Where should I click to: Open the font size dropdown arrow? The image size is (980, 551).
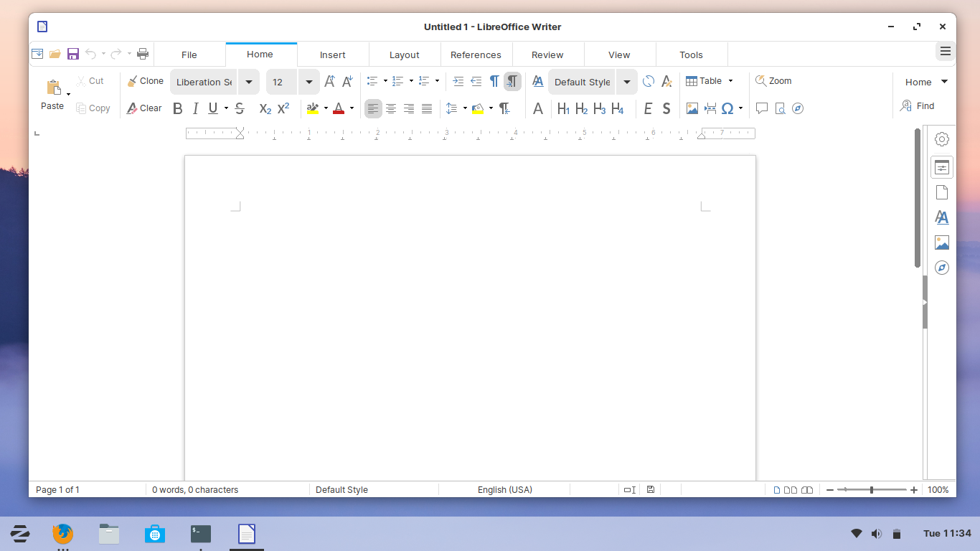pos(308,82)
